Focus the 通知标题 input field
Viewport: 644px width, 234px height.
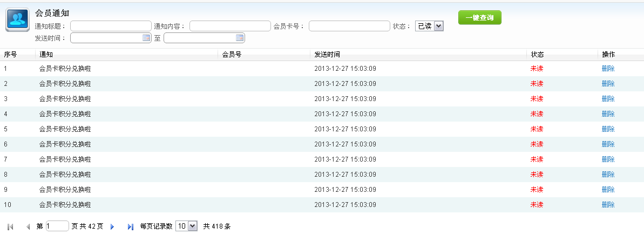point(111,26)
